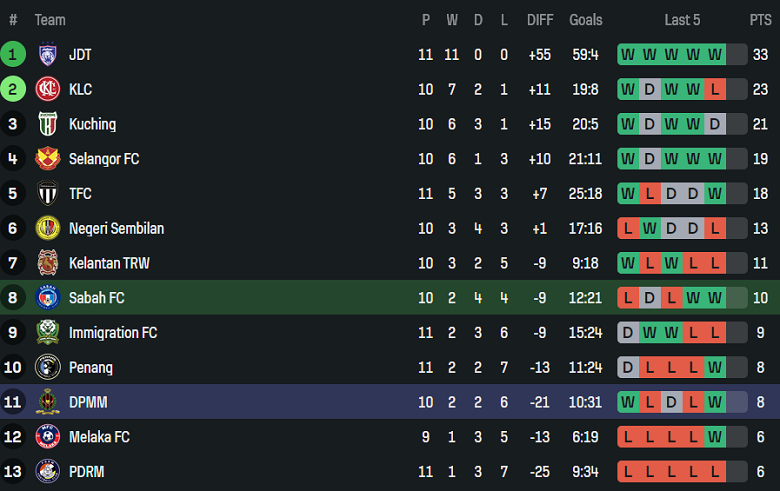Click PDRM's first red L result badge
Viewport: 780px width, 491px height.
[628, 471]
